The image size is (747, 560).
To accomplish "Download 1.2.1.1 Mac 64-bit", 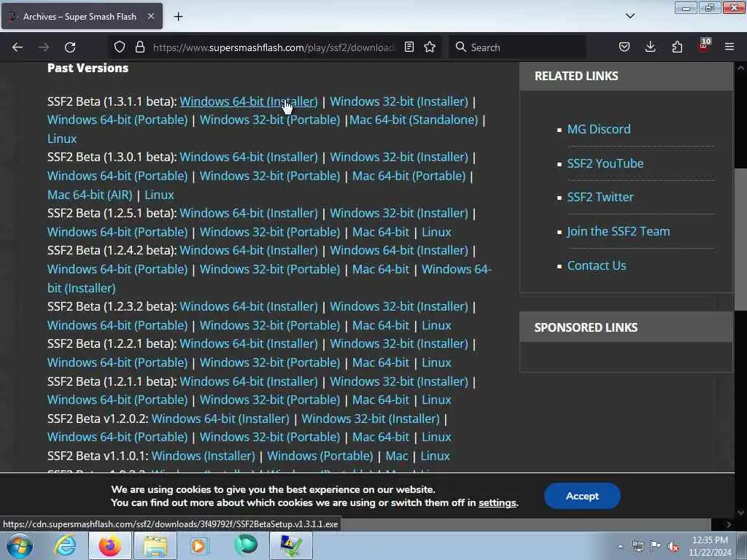I will [381, 400].
